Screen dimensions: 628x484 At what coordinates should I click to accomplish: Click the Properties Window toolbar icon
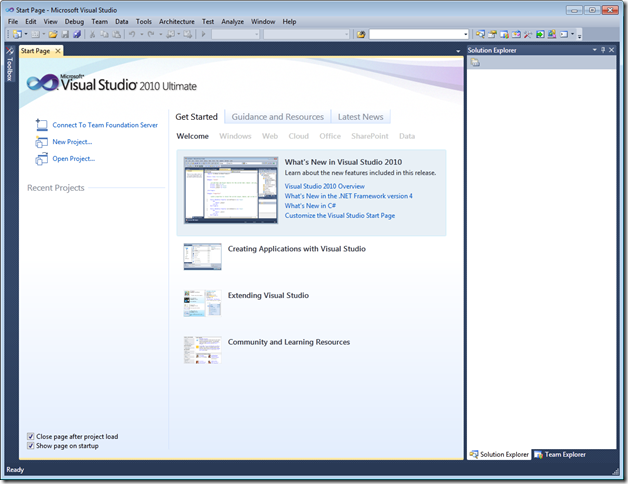[x=492, y=34]
